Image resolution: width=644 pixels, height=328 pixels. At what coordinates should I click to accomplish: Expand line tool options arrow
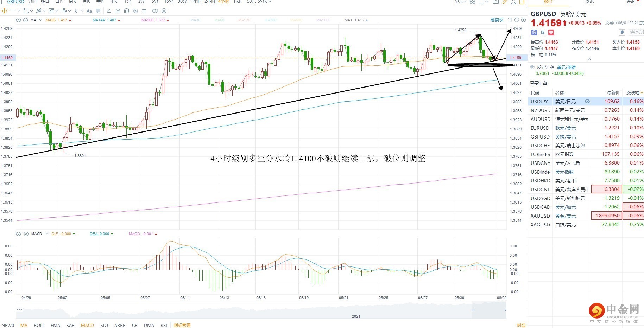[x=19, y=11]
